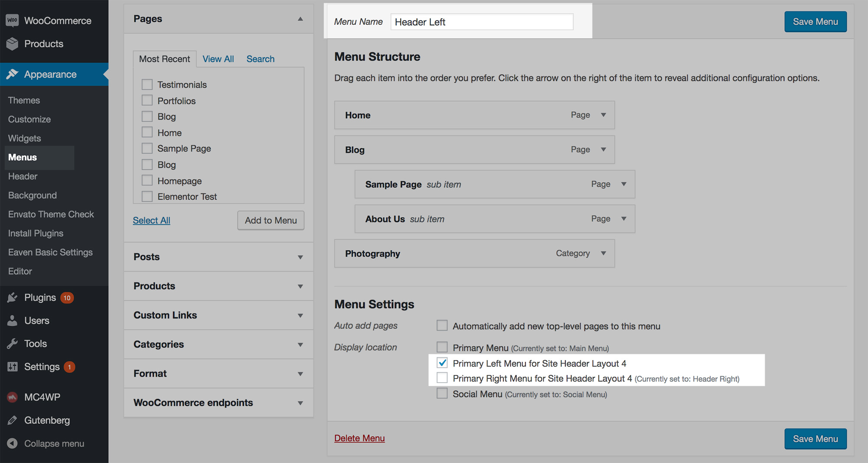Open the WooCommerce admin panel
The width and height of the screenshot is (868, 463).
coord(12,20)
